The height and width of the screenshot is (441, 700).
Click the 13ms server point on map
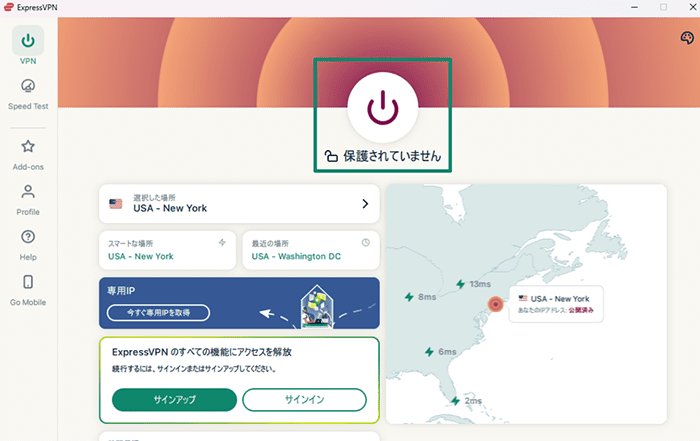pos(460,285)
